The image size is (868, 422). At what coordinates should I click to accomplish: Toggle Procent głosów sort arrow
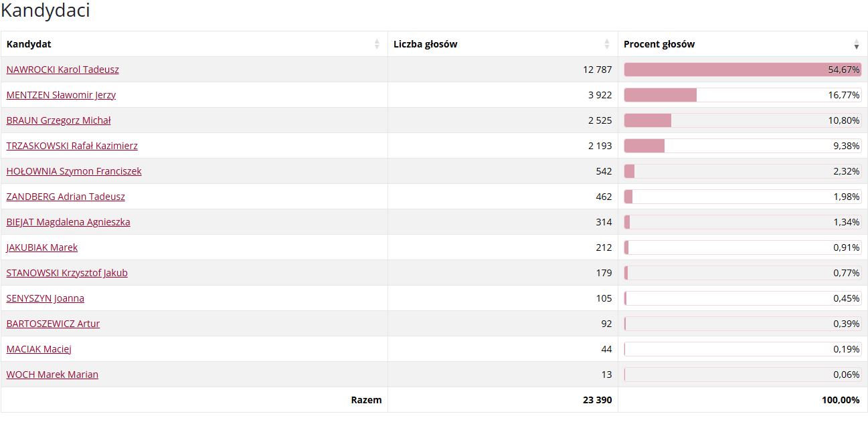(857, 45)
